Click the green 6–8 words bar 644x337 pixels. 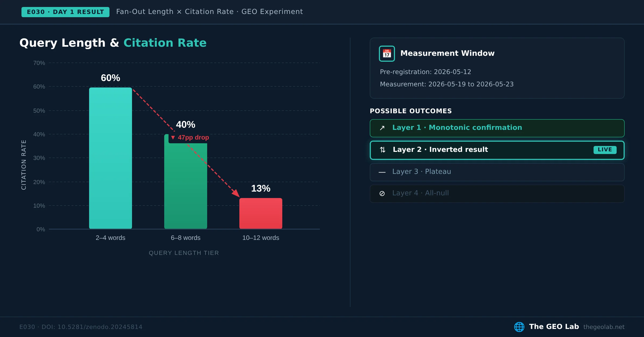[186, 182]
